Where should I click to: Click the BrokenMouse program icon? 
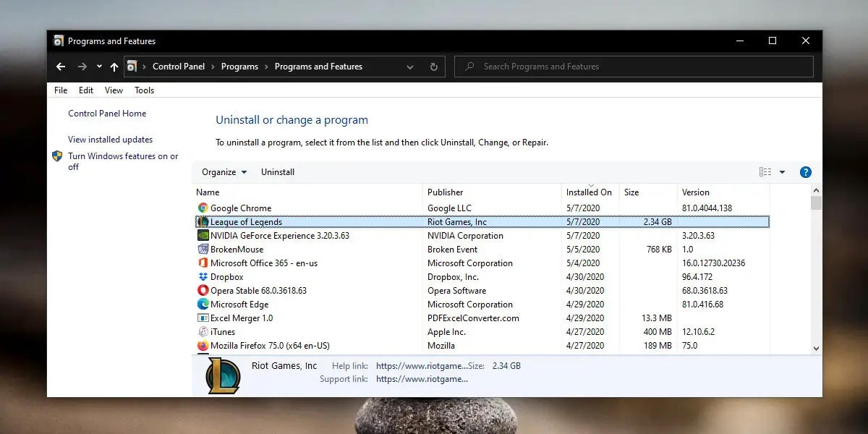pyautogui.click(x=203, y=250)
